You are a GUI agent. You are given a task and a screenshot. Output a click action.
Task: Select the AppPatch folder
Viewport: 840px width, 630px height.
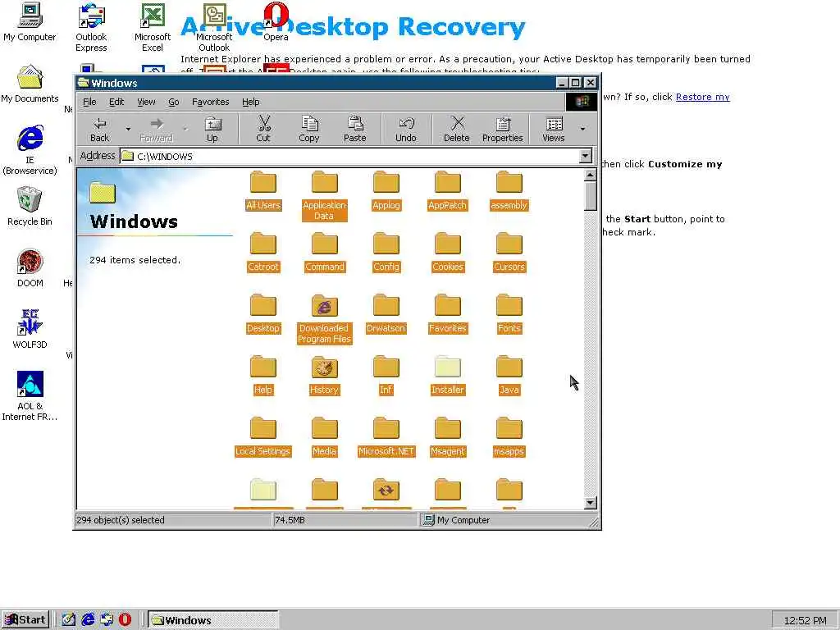click(447, 190)
